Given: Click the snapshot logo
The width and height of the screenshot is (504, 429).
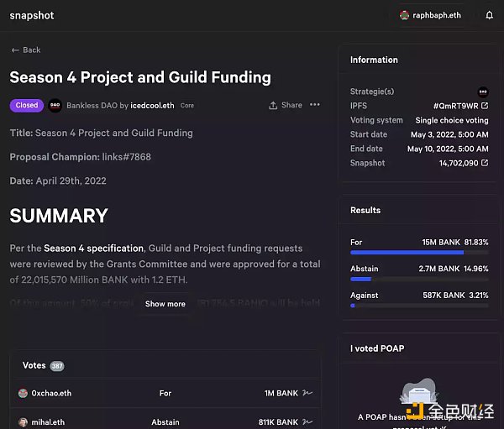Looking at the screenshot, I should click(32, 15).
